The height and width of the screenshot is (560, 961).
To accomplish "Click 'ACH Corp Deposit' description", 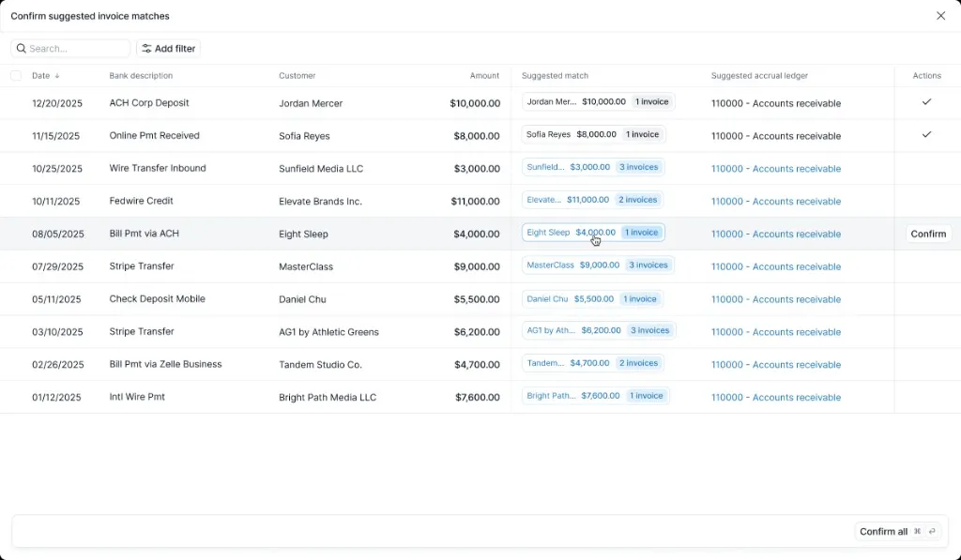I will click(x=149, y=103).
